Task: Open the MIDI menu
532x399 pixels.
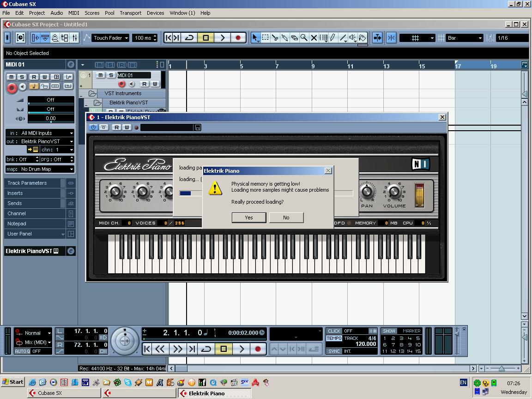Action: coord(73,13)
